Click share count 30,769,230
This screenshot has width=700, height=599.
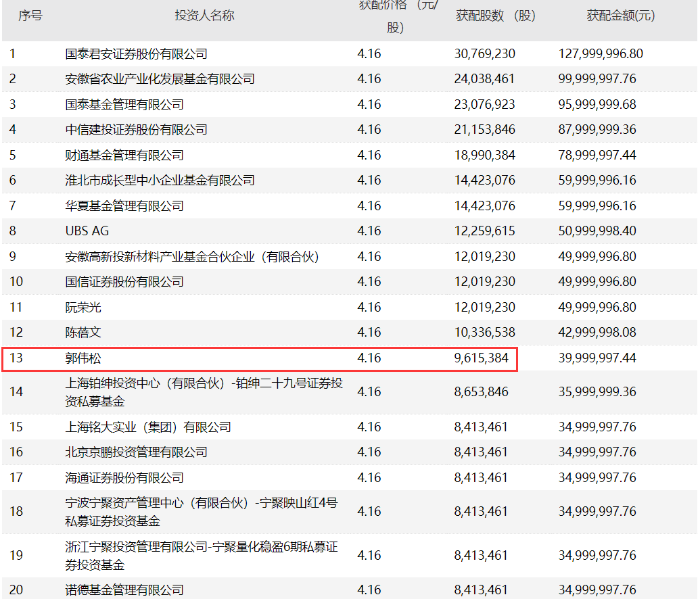pos(484,54)
